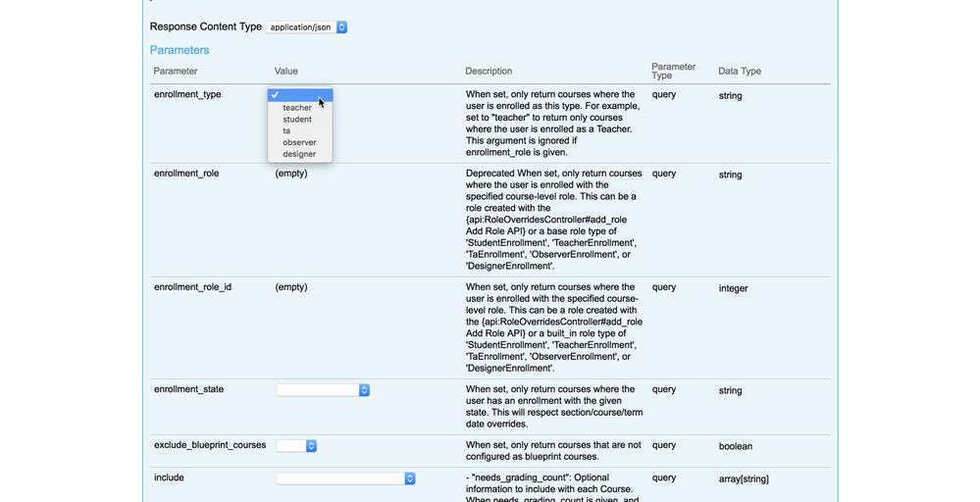
Task: Click the enrollment_role_id (empty) value field
Action: (291, 287)
